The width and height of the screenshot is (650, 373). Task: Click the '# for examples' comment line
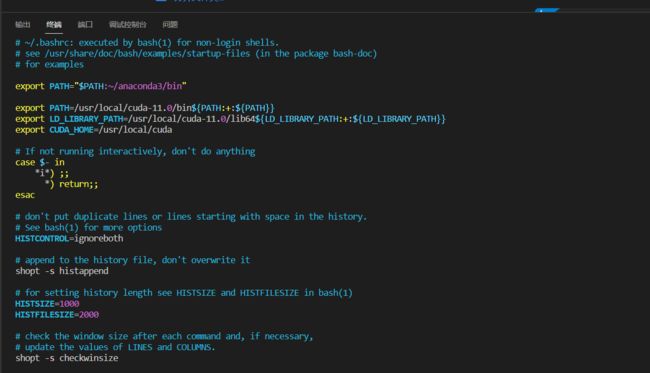[49, 64]
